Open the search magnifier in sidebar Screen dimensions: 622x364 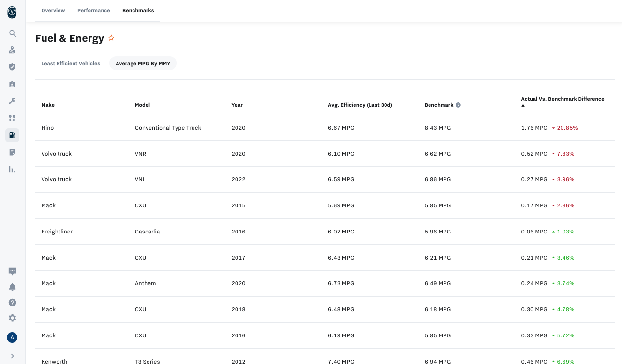(13, 34)
